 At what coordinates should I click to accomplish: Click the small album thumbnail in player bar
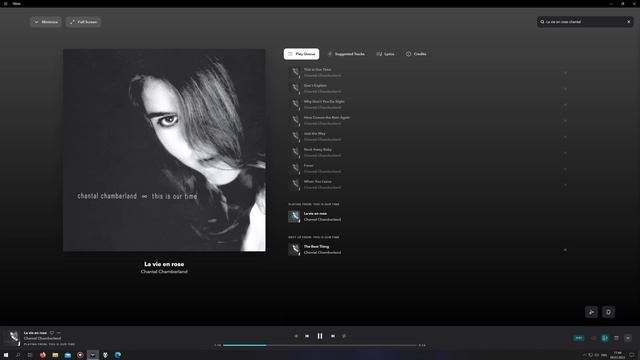pos(13,337)
